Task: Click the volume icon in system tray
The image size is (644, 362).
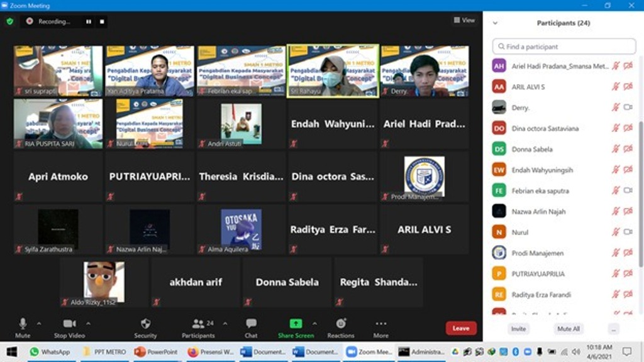Action: click(576, 352)
